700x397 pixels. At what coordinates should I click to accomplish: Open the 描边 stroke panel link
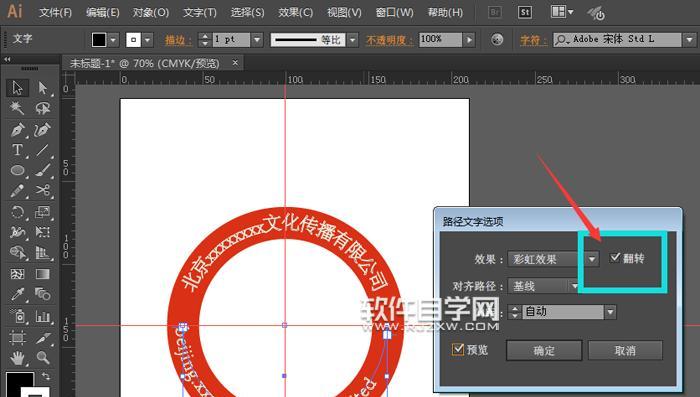[179, 40]
